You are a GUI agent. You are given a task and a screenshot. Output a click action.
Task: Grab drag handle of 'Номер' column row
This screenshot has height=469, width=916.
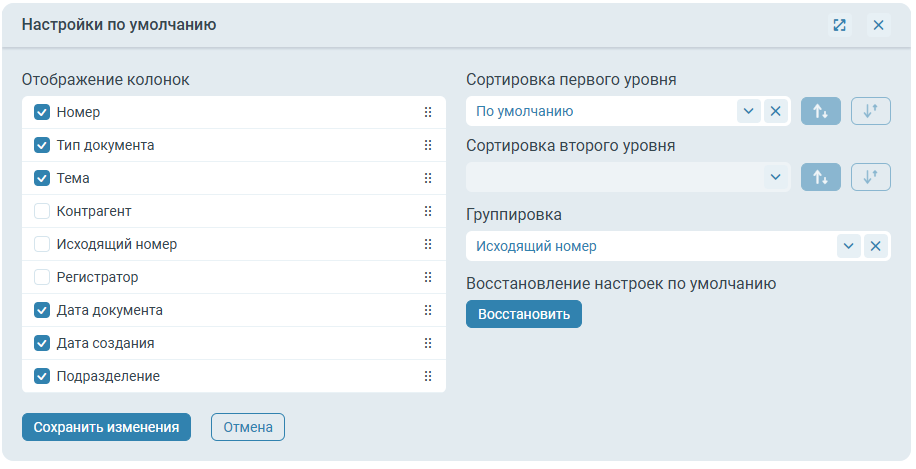point(428,112)
